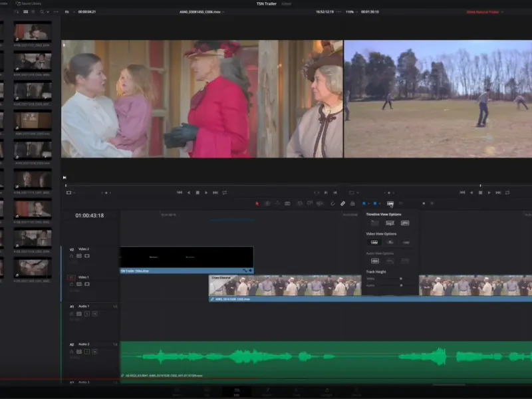The width and height of the screenshot is (532, 399).
Task: Toggle loop playback in source viewer
Action: tap(225, 193)
